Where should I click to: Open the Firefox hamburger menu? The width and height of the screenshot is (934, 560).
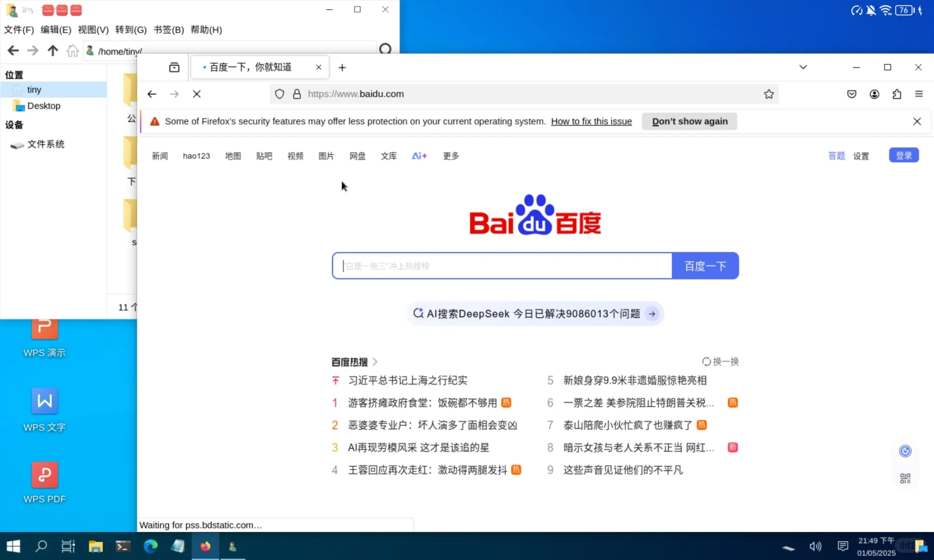coord(919,94)
